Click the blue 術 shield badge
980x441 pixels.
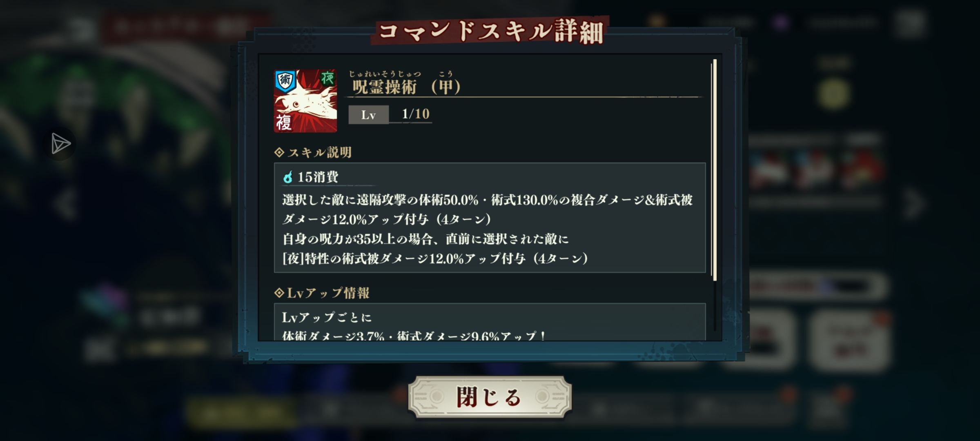pyautogui.click(x=285, y=80)
